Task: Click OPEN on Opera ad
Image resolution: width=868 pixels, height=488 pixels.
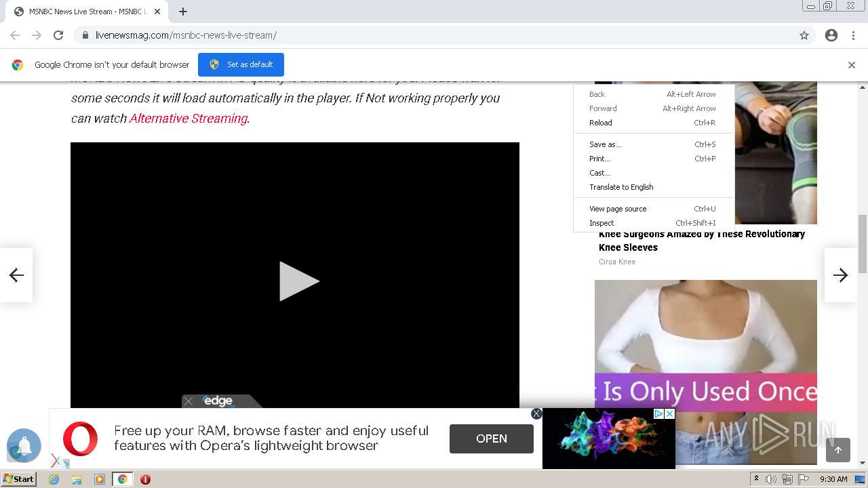Action: click(x=492, y=439)
